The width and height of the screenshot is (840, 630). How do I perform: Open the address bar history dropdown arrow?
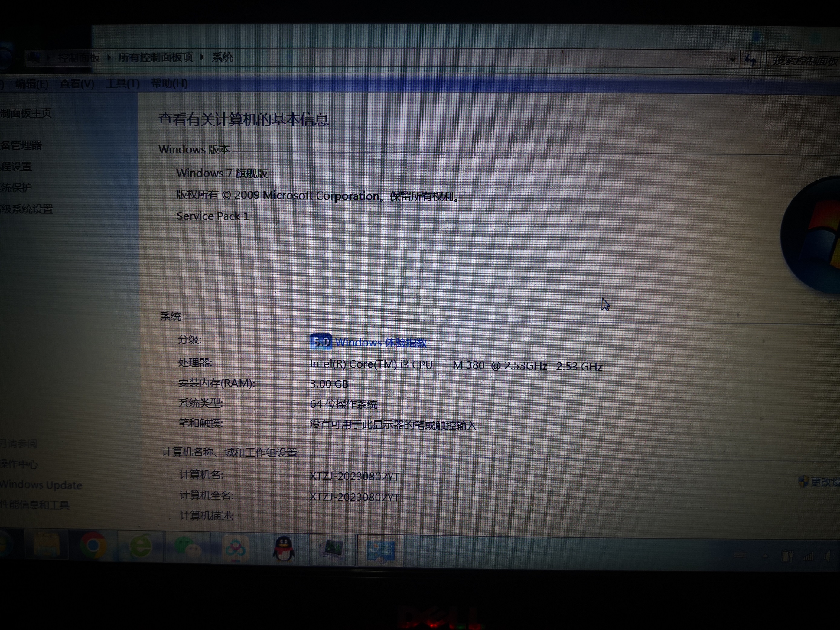733,60
